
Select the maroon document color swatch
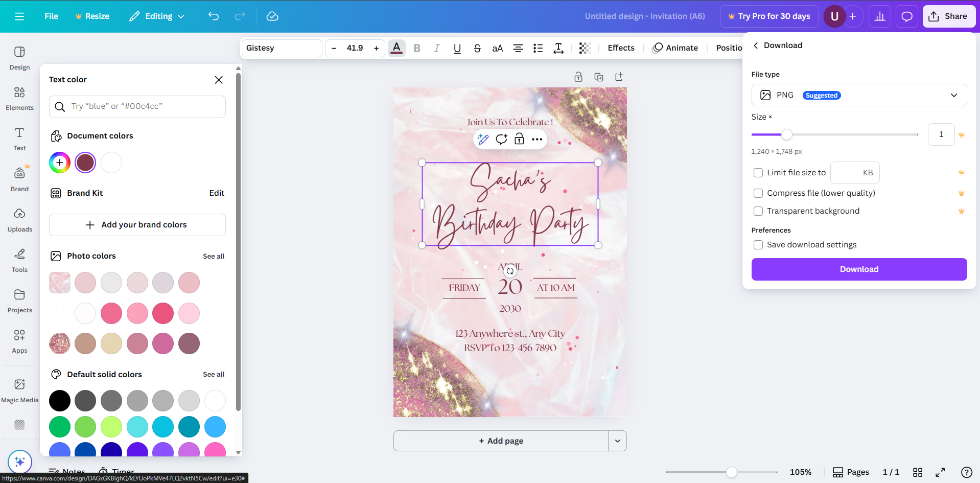pos(85,162)
